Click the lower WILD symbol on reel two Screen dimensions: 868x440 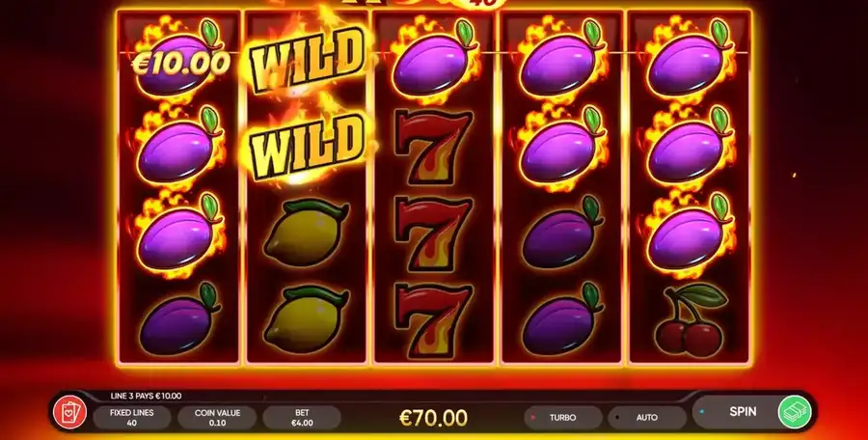click(308, 146)
